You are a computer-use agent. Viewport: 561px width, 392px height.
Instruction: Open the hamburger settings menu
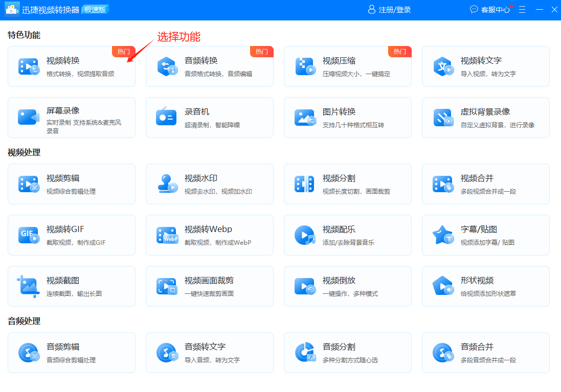click(x=522, y=9)
